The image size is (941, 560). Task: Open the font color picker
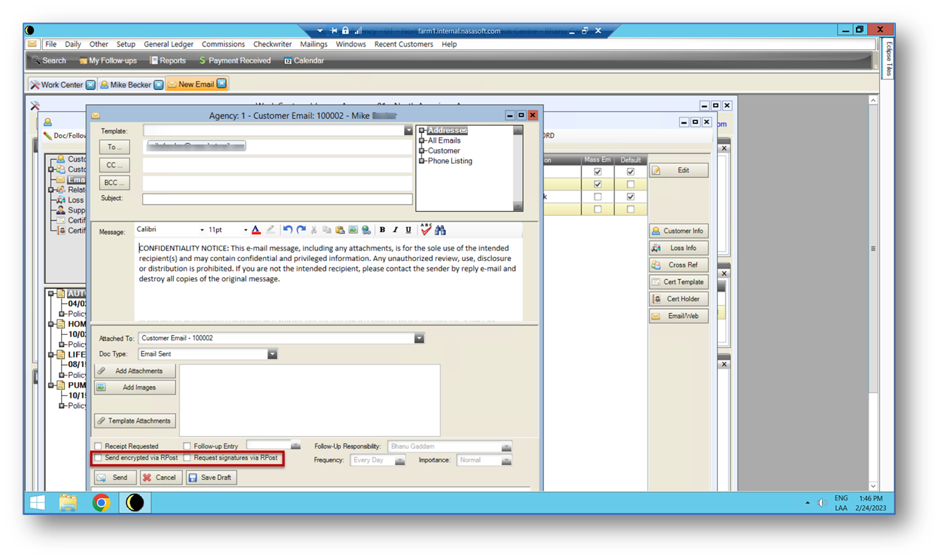pos(256,230)
